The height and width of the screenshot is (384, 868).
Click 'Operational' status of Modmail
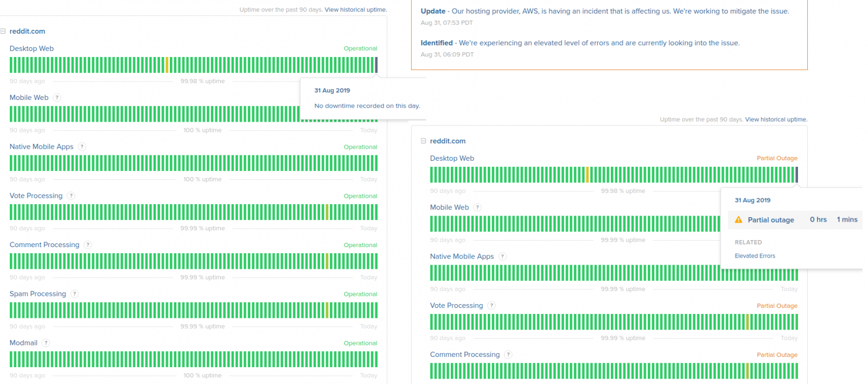tap(360, 343)
